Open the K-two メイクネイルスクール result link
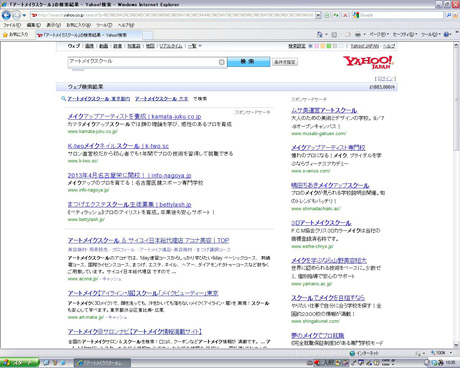460x368 pixels. pyautogui.click(x=118, y=146)
